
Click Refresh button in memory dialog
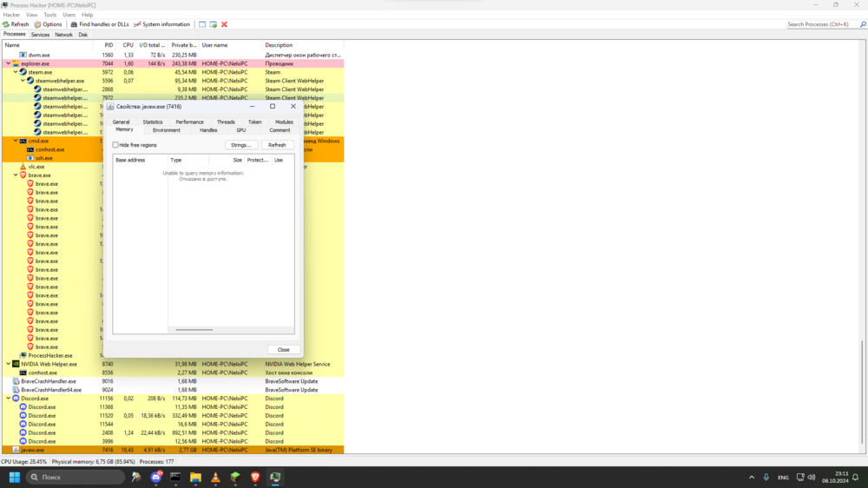click(x=278, y=145)
